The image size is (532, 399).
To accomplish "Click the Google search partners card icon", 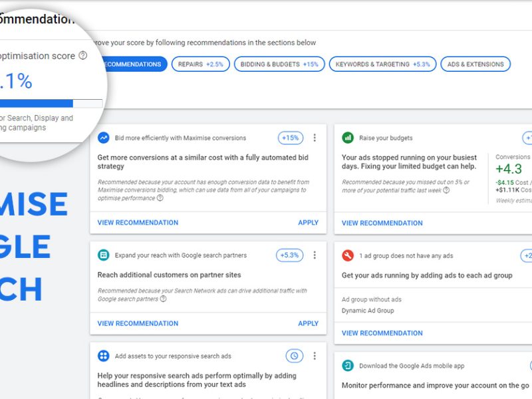I will pos(104,255).
